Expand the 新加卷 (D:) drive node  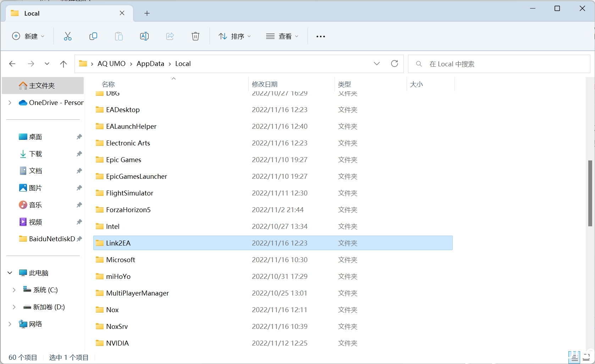14,307
